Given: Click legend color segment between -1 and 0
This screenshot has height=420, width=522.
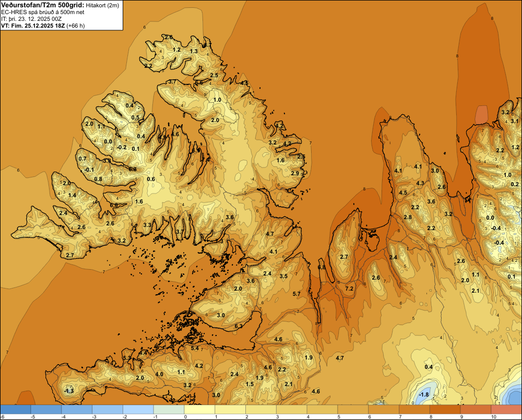Looking at the screenshot, I should coord(169,409).
